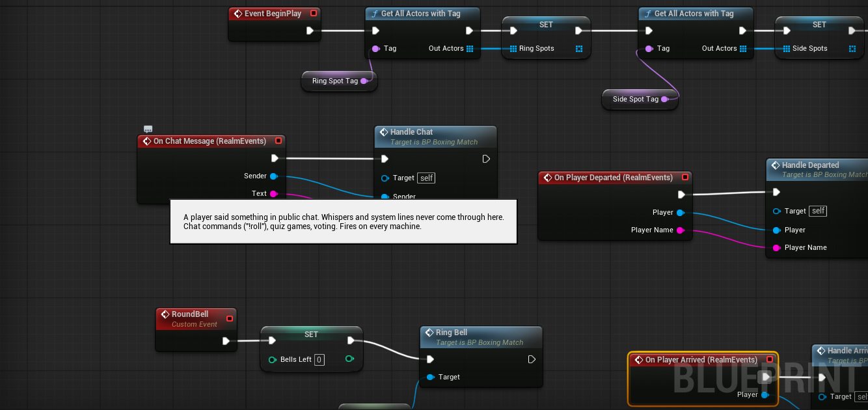Click the Side Spots array output pin

click(x=852, y=49)
